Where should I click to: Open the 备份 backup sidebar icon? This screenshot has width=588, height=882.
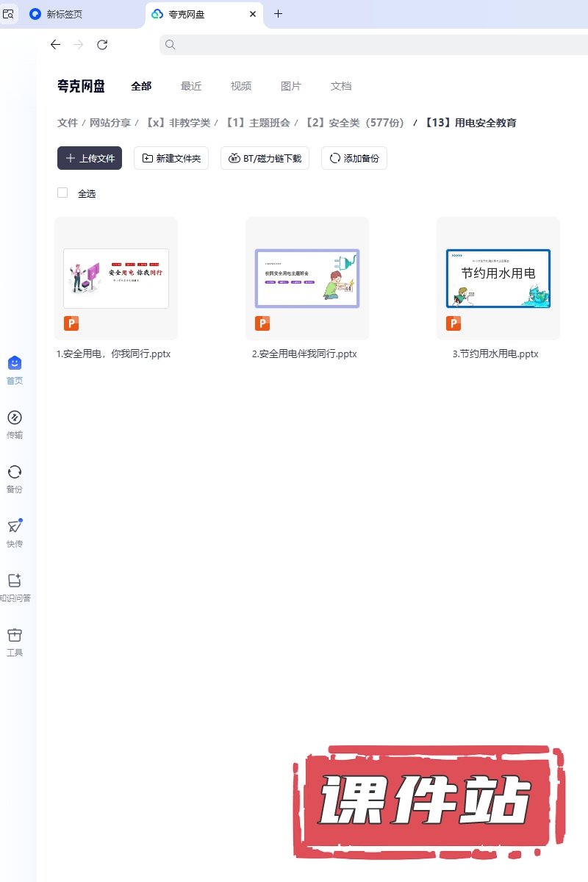click(15, 473)
